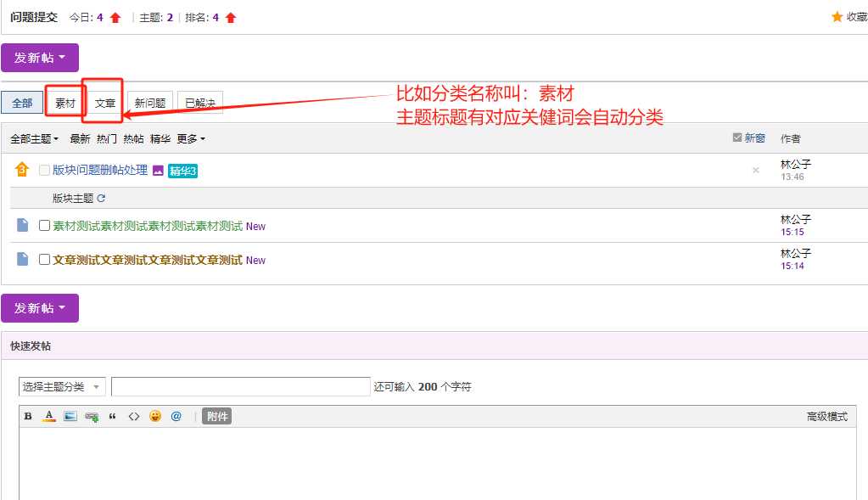This screenshot has height=500, width=868.
Task: Click the document icon for 素材测试 thread
Action: coord(22,225)
